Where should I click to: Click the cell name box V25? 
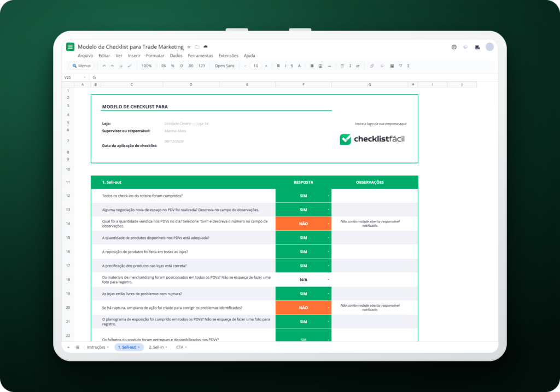click(x=74, y=78)
